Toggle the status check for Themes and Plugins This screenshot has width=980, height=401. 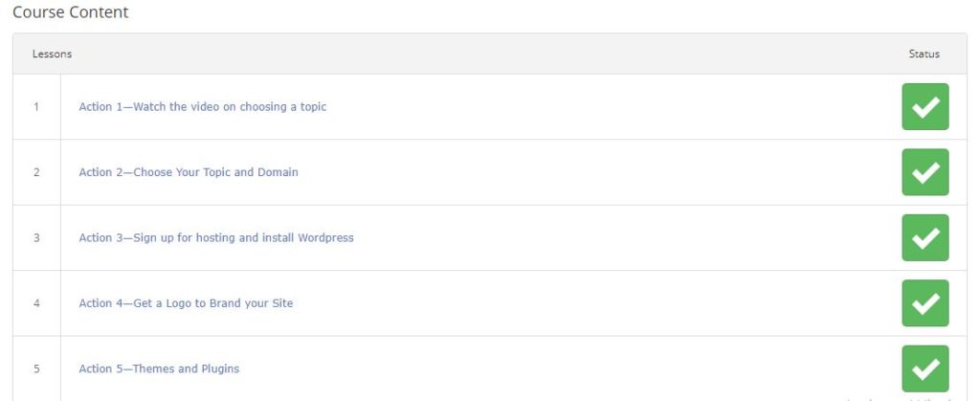(x=925, y=368)
